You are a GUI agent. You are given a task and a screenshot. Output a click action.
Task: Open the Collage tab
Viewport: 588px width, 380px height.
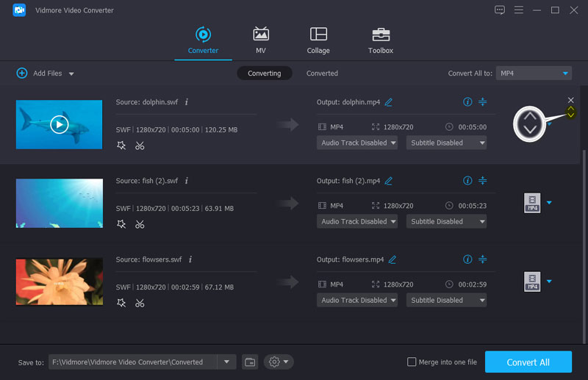[x=318, y=40]
